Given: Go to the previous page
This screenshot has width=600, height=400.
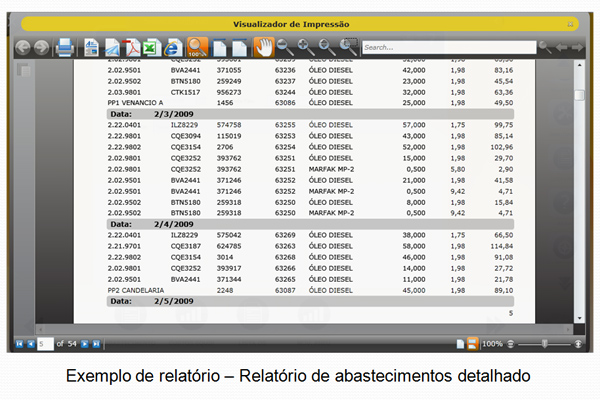Looking at the screenshot, I should click(30, 344).
